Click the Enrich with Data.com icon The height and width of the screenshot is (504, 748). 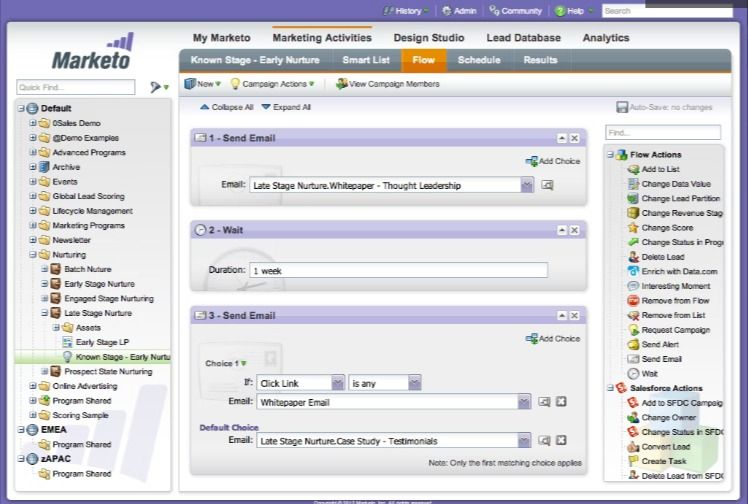coord(633,271)
